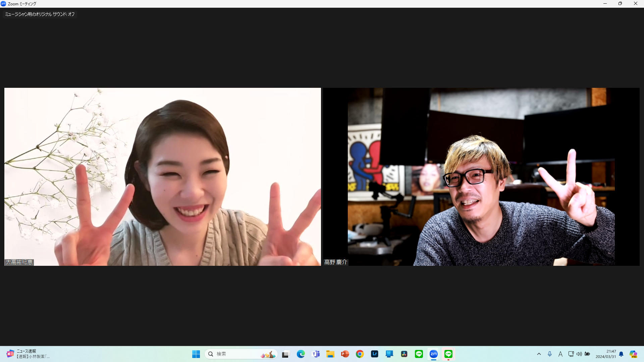Open Microsoft Teams taskbar icon

316,354
